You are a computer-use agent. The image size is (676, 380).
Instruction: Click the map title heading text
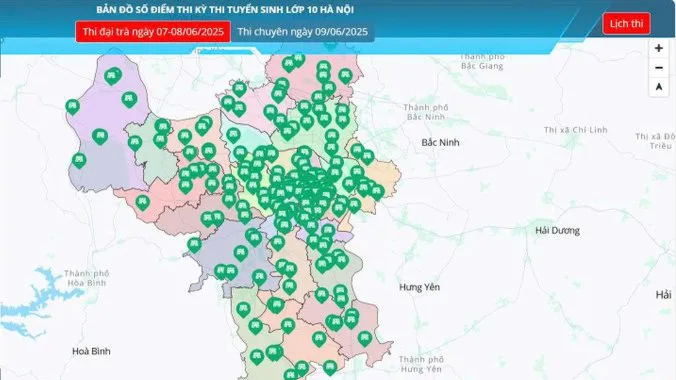(225, 9)
